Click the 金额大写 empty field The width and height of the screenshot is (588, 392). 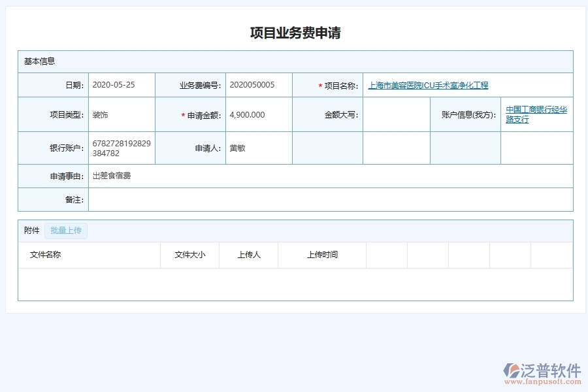tap(395, 114)
